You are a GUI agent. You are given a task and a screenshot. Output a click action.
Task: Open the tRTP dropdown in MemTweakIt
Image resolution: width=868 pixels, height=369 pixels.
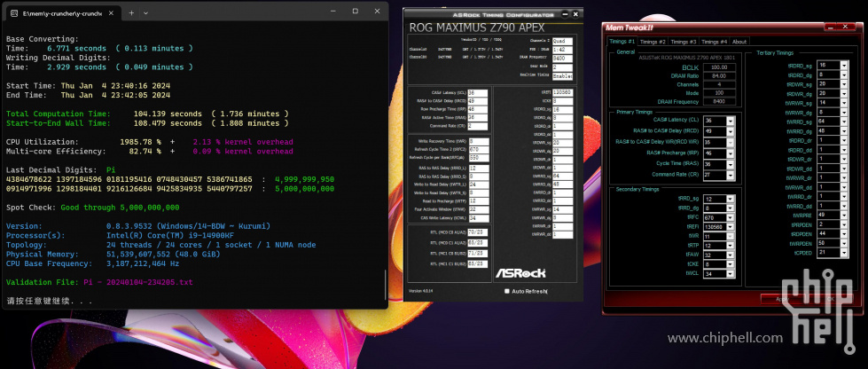[x=731, y=246]
